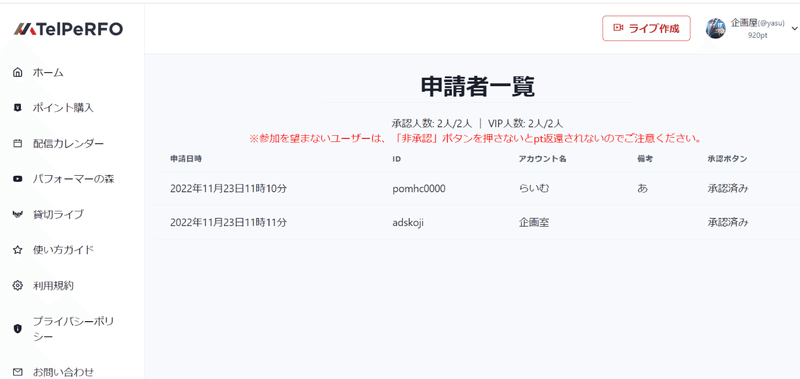
Task: Click 承認済み in the らいむ row
Action: pos(728,189)
